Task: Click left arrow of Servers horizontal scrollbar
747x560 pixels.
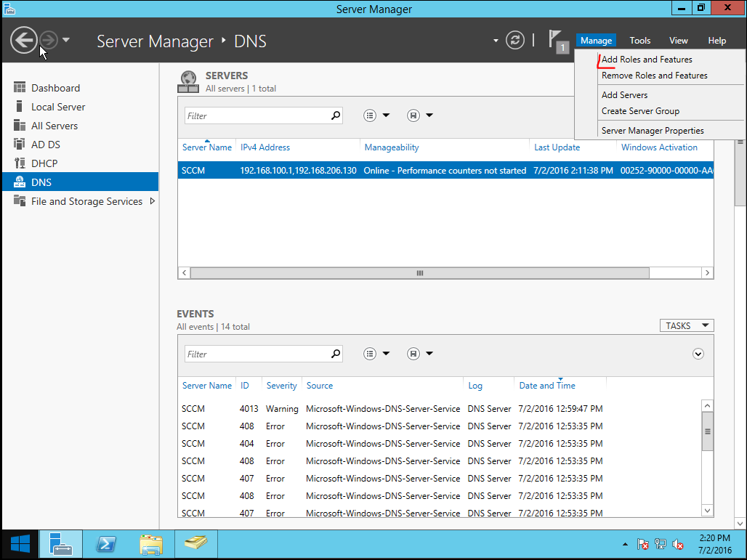Action: pos(185,273)
